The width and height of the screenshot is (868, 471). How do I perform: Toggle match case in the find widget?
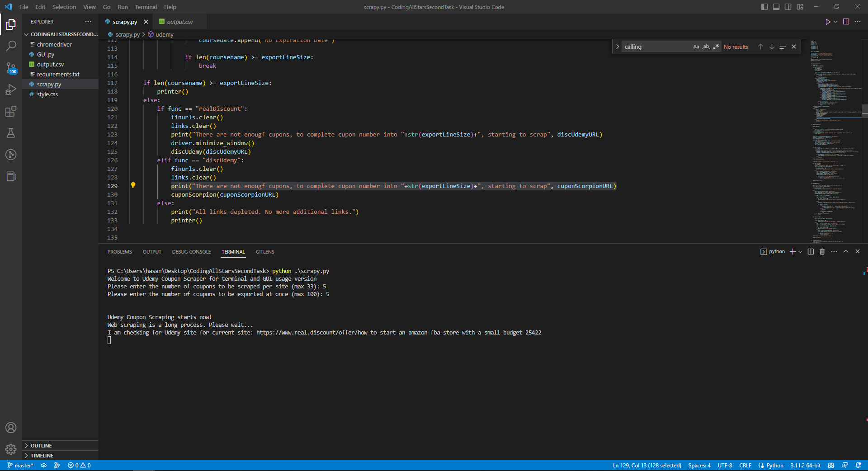click(696, 47)
